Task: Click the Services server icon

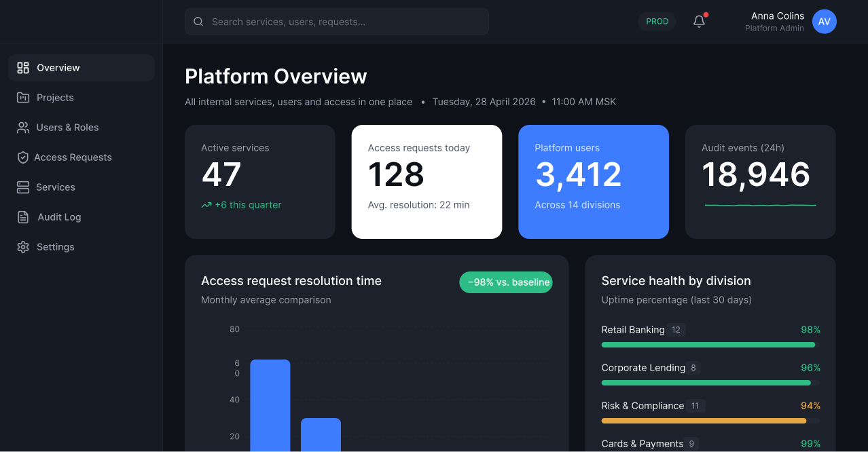Action: (23, 187)
